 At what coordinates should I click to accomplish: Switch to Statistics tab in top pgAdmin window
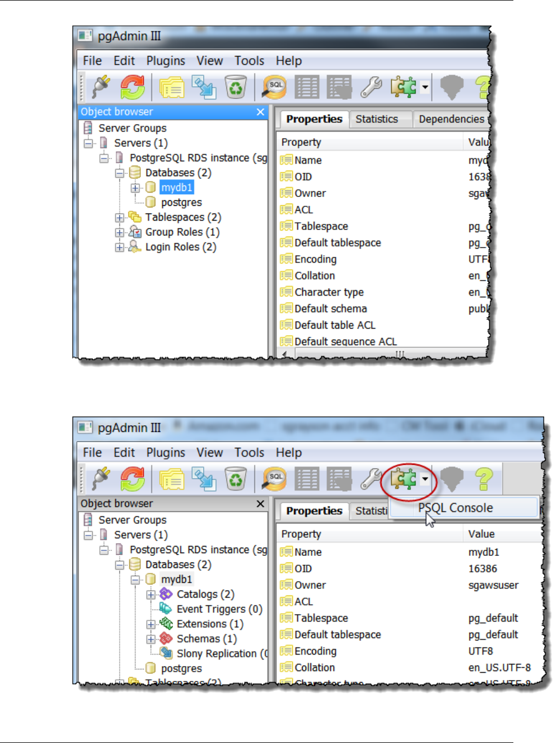(x=377, y=119)
